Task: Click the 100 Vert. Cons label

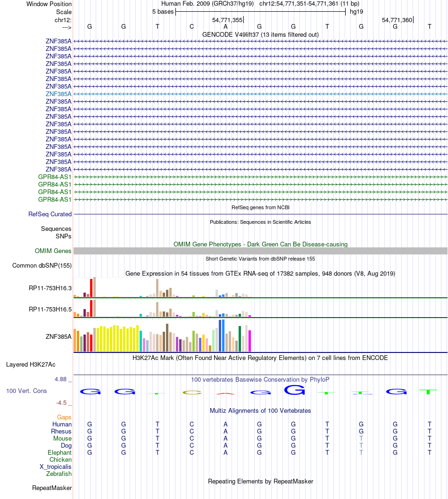Action: click(26, 391)
